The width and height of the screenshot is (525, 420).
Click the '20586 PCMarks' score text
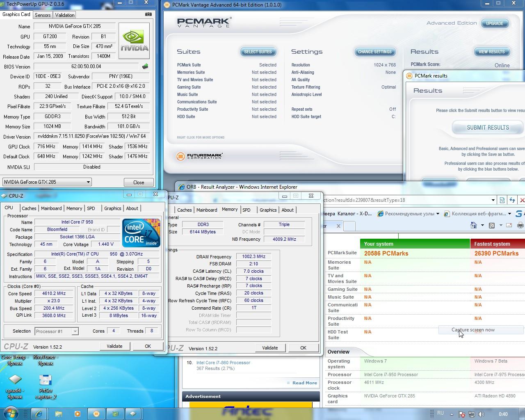point(386,253)
